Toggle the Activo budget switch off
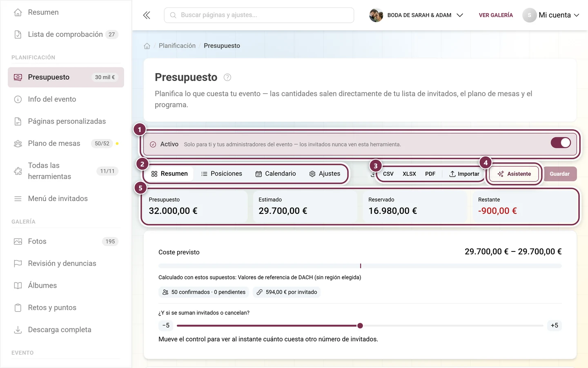The width and height of the screenshot is (588, 368). 561,143
